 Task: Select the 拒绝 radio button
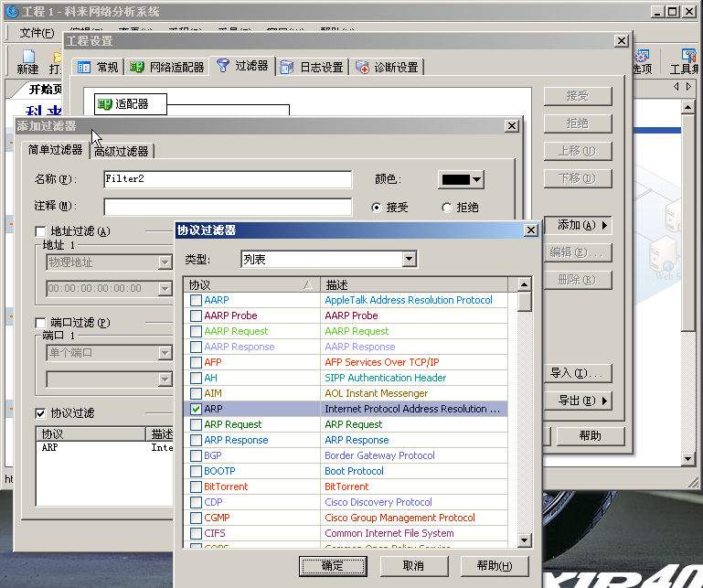point(447,208)
